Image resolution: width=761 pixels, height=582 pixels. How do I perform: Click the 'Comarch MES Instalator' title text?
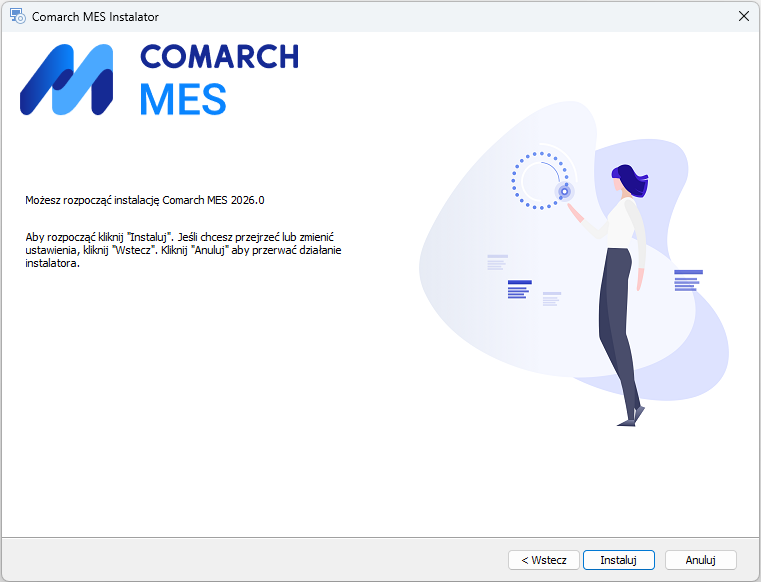(95, 17)
